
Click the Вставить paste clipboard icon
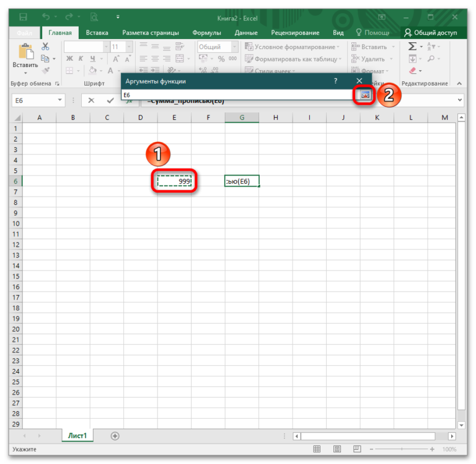coord(26,51)
